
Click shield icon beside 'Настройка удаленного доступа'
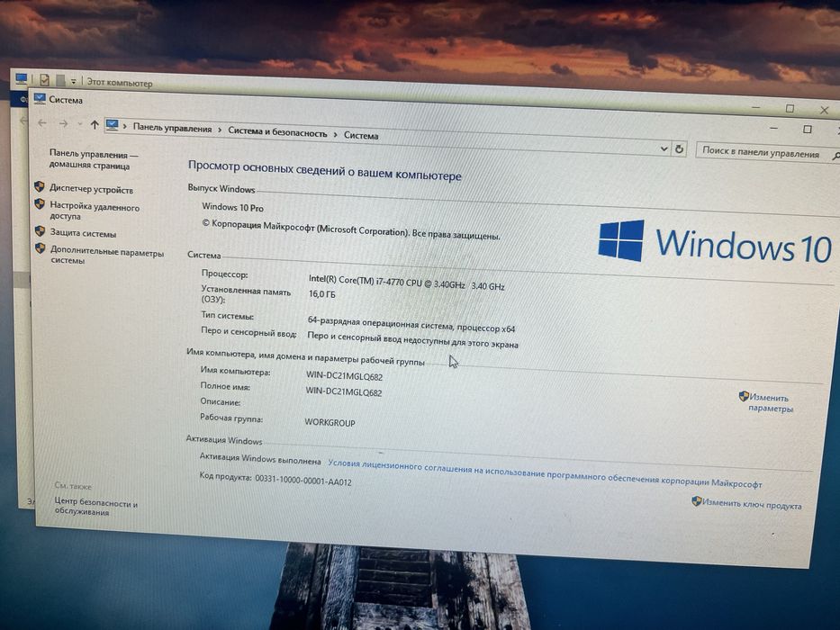pos(39,204)
